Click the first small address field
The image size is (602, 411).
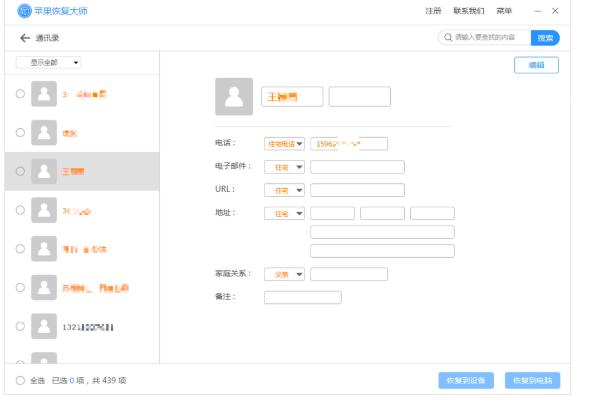[x=332, y=213]
